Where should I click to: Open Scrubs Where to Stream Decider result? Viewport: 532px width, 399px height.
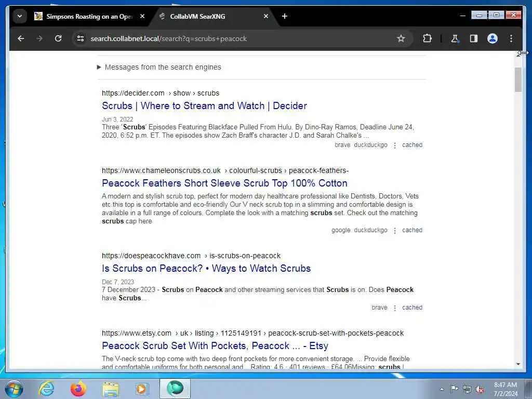[204, 106]
